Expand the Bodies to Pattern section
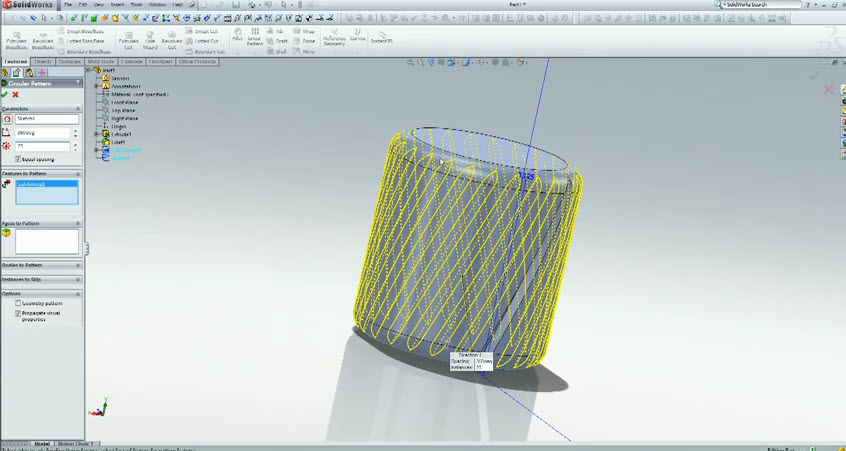 point(78,265)
